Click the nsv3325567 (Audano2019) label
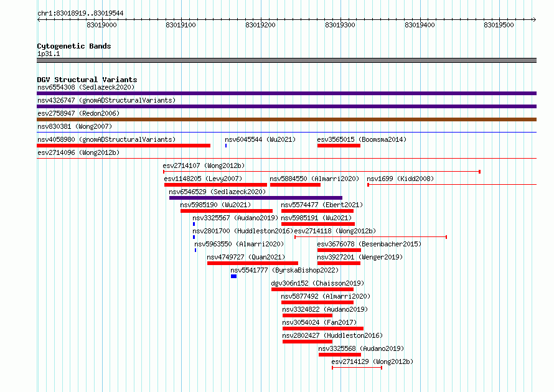Image resolution: width=554 pixels, height=392 pixels. (x=235, y=218)
